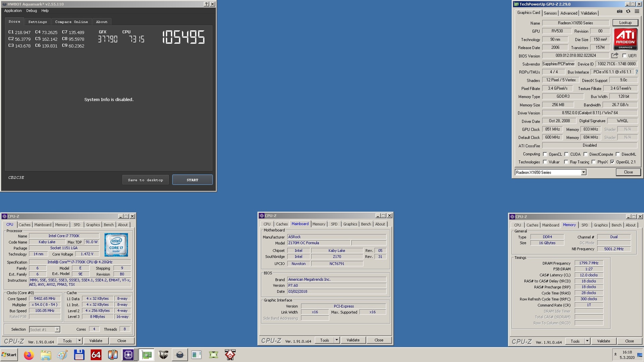Screen dimensions: 644x362
Task: Open the Aquamark Application menu
Action: [x=13, y=11]
